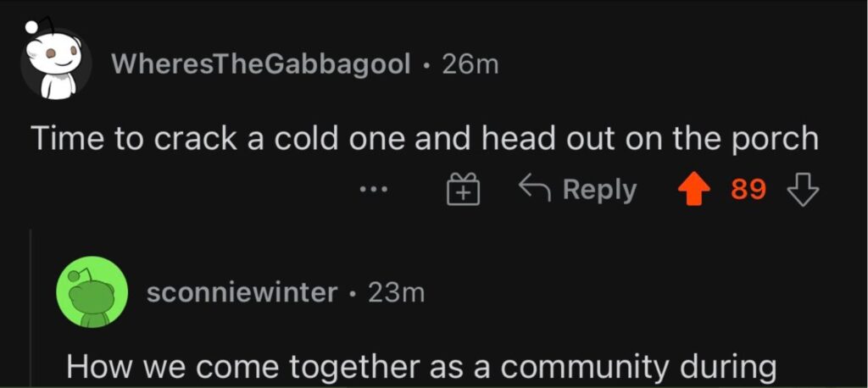Give an award using the gift icon
Viewport: 868px width, 388px height.
coord(464,189)
